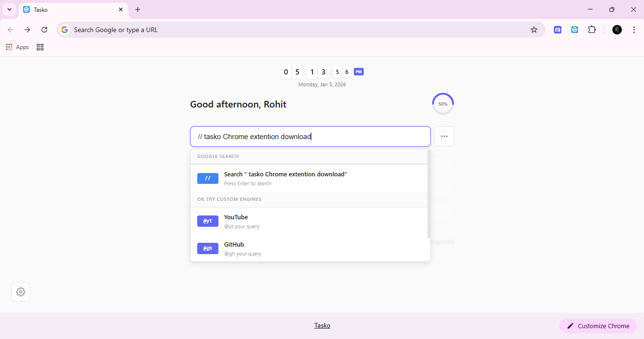Click the three-dot more options button
644x339 pixels.
click(x=444, y=136)
